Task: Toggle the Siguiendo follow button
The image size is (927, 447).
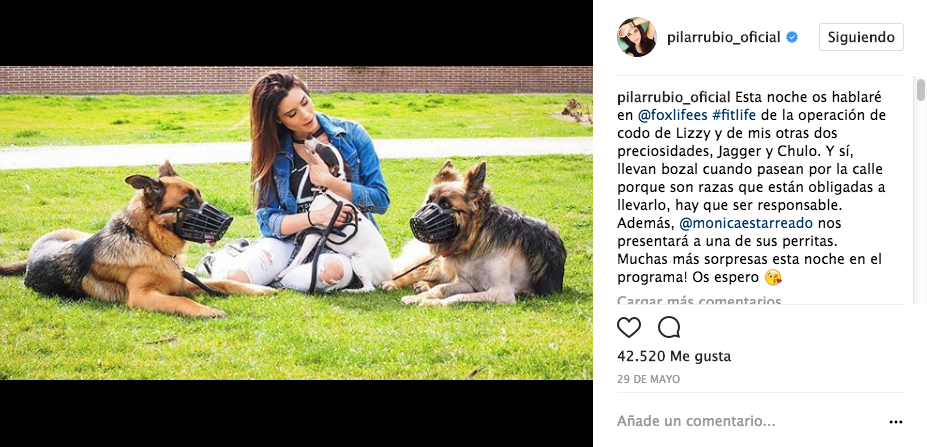Action: coord(861,37)
